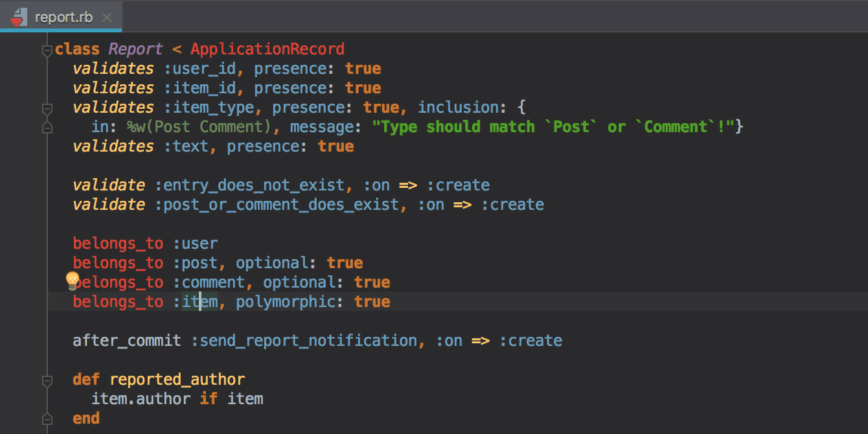
Task: Click the intention lightbulb icon in gutter
Action: click(x=72, y=280)
